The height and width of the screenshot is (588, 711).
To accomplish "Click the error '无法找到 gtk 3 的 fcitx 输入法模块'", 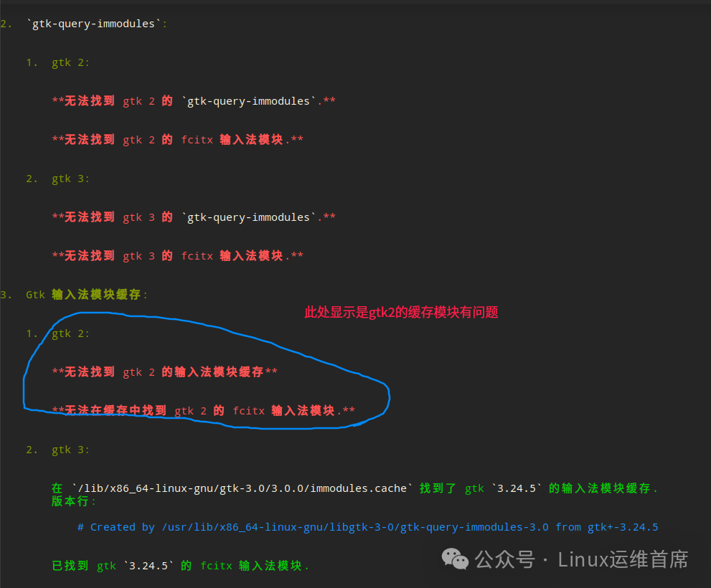I will tap(177, 255).
